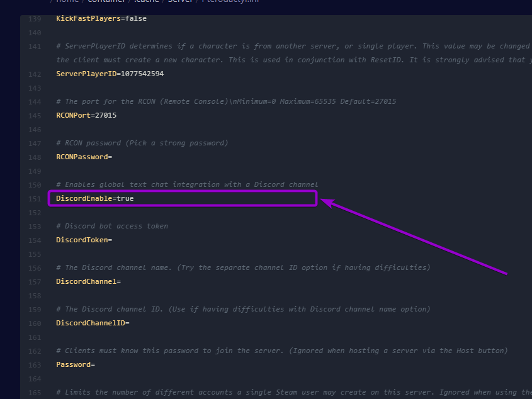Click the DiscordChannelID= setting line
Viewport: 532px width, 399px height.
pyautogui.click(x=93, y=322)
